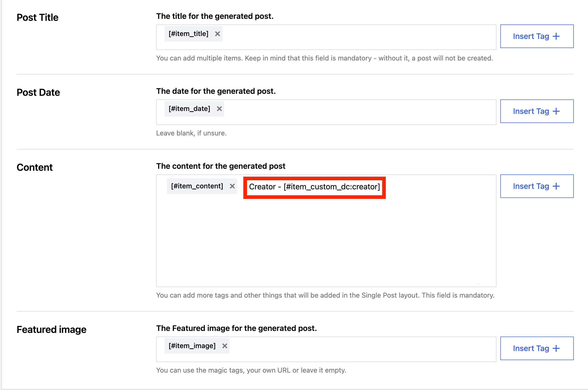The width and height of the screenshot is (588, 390).
Task: Click blank area of Content textarea
Action: 323,244
